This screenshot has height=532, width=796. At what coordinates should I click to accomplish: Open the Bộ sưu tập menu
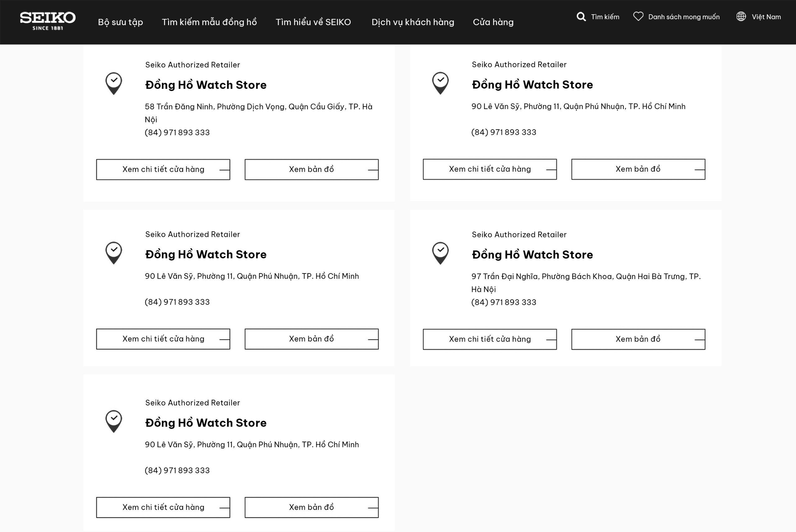click(121, 22)
